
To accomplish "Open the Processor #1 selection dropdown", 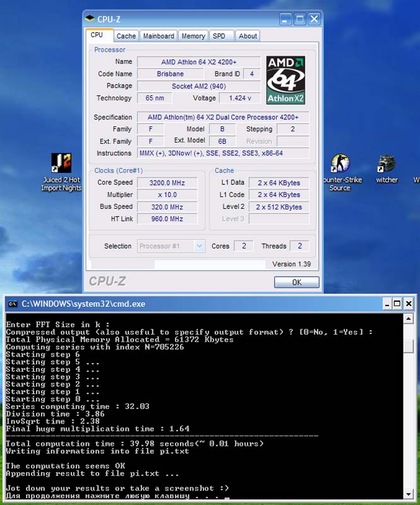I will pyautogui.click(x=171, y=246).
